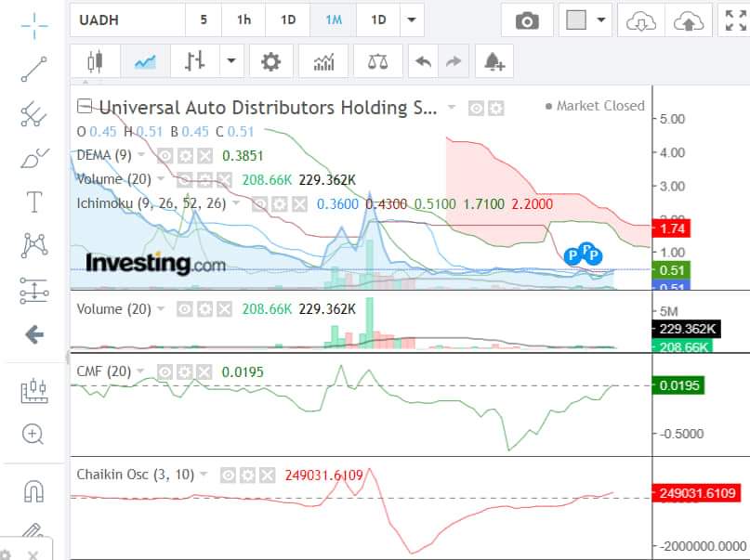Image resolution: width=750 pixels, height=560 pixels.
Task: Click the back arrow icon in sidebar
Action: pyautogui.click(x=34, y=334)
